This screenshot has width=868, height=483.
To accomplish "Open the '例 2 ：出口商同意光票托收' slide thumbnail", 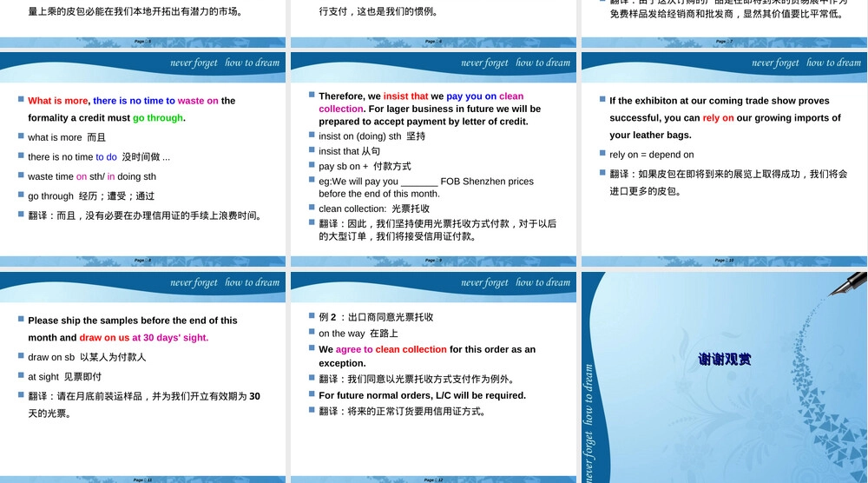I will click(x=433, y=377).
